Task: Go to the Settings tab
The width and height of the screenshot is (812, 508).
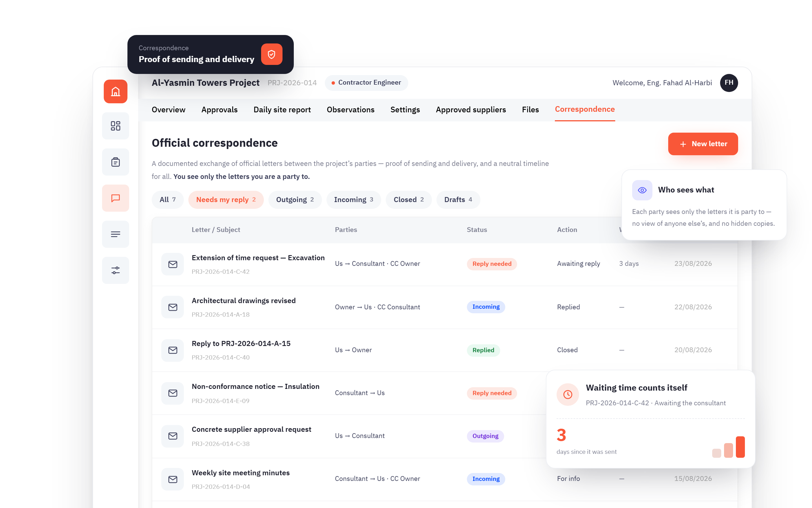Action: coord(405,110)
